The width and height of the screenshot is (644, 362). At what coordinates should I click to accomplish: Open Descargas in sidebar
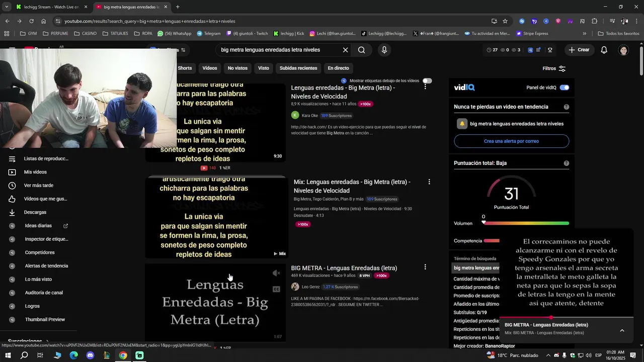pyautogui.click(x=35, y=212)
